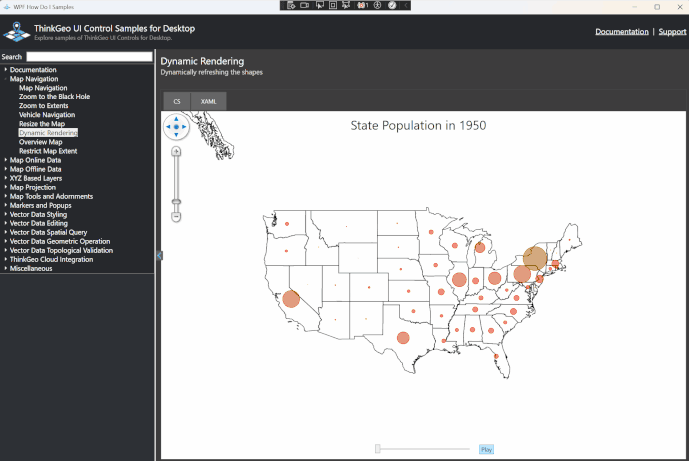
Task: Click the globe center of the pan control
Action: pyautogui.click(x=176, y=127)
